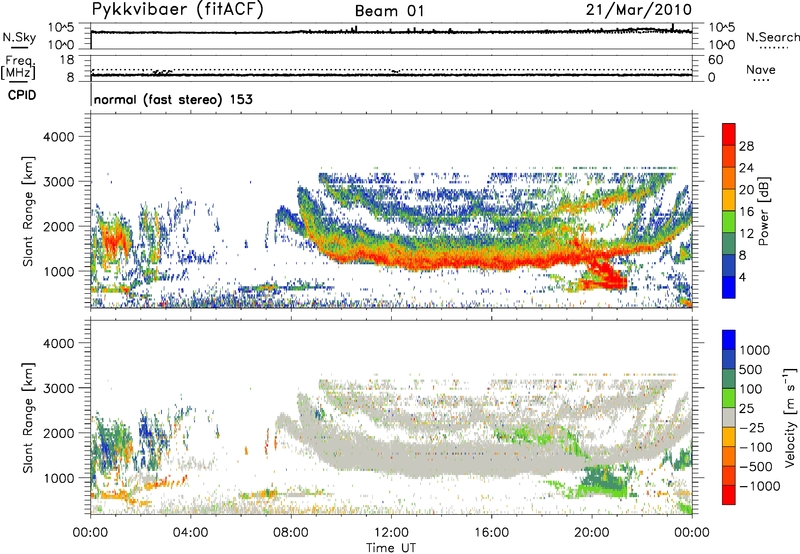Viewport: 800px width, 554px height.
Task: Click the '3000' tick of the power panel
Action: coord(59,182)
